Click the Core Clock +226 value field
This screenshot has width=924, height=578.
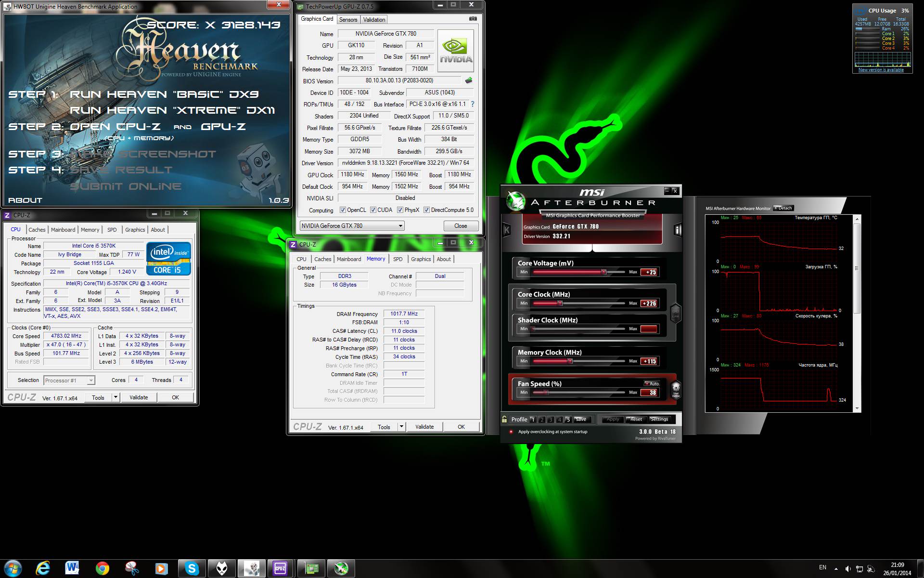(649, 303)
